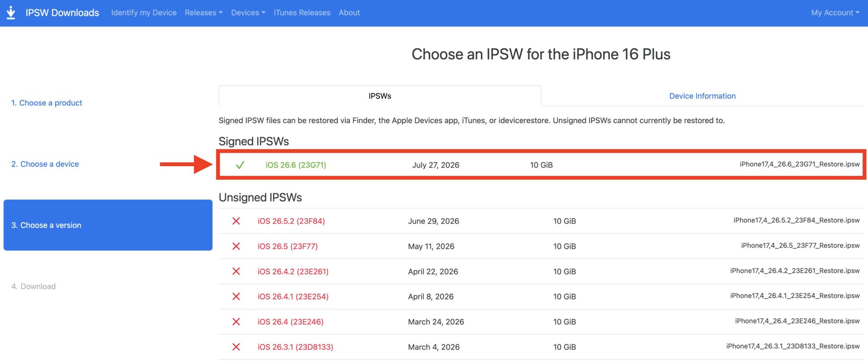Screen dimensions: 868x363
Task: Click red X icon beside iOS 26.4.1
Action: [236, 296]
